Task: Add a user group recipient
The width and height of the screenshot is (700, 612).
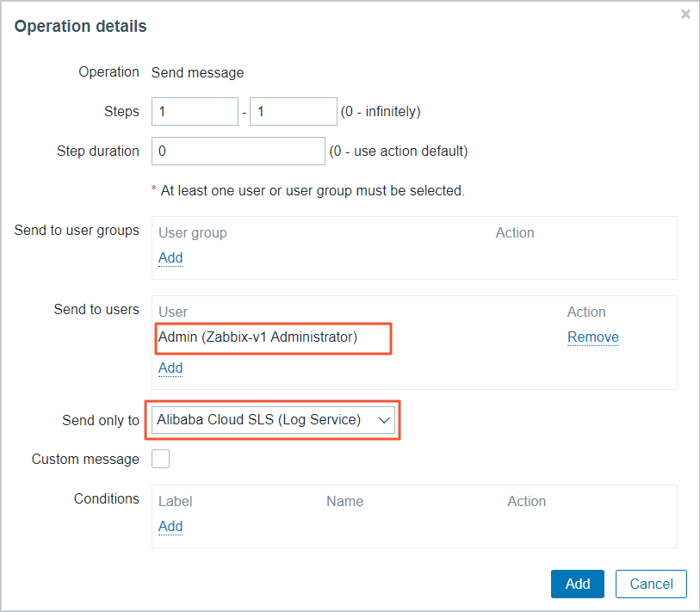Action: pos(170,257)
